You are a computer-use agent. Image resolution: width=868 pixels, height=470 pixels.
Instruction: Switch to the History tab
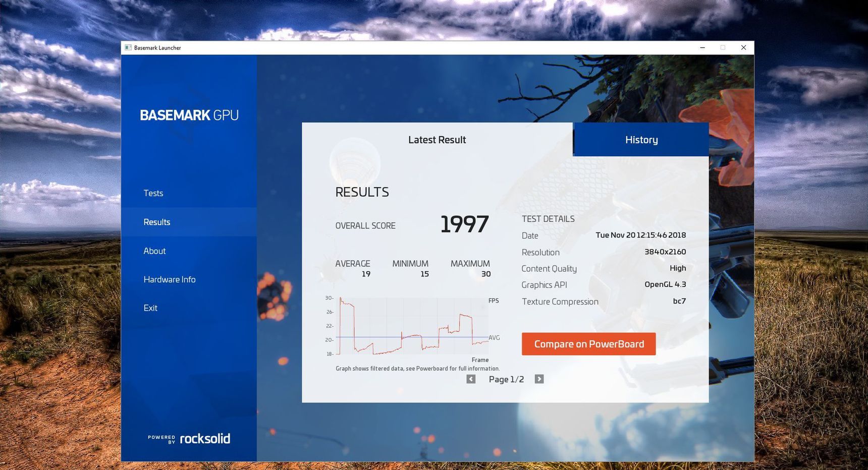641,140
